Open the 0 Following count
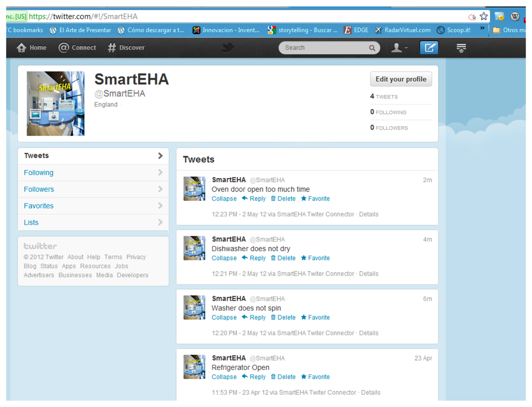 (x=388, y=112)
